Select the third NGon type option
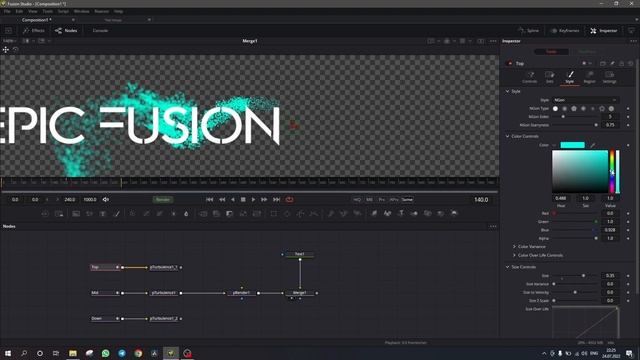Screen dimensions: 640x360 click(574, 109)
